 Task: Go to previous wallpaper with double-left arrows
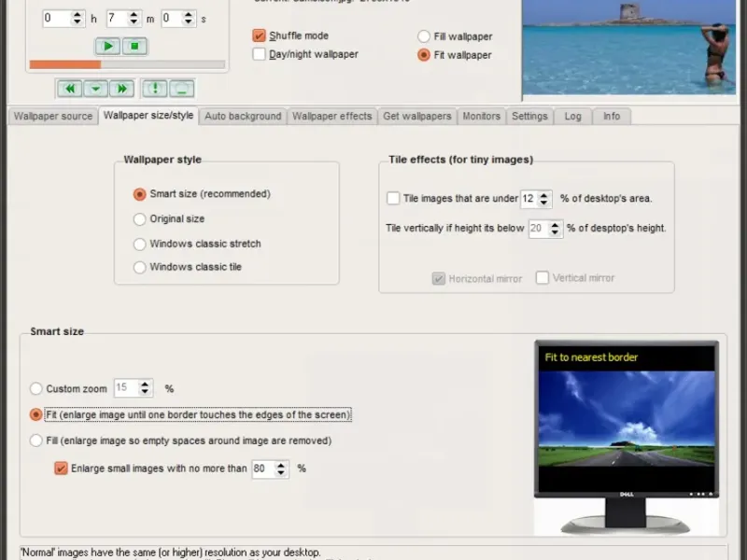click(x=69, y=89)
